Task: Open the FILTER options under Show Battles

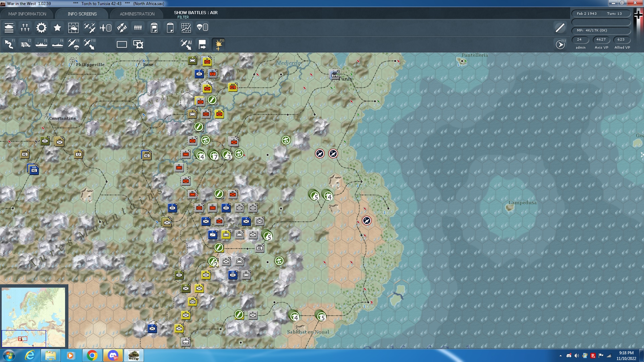Action: click(x=183, y=17)
